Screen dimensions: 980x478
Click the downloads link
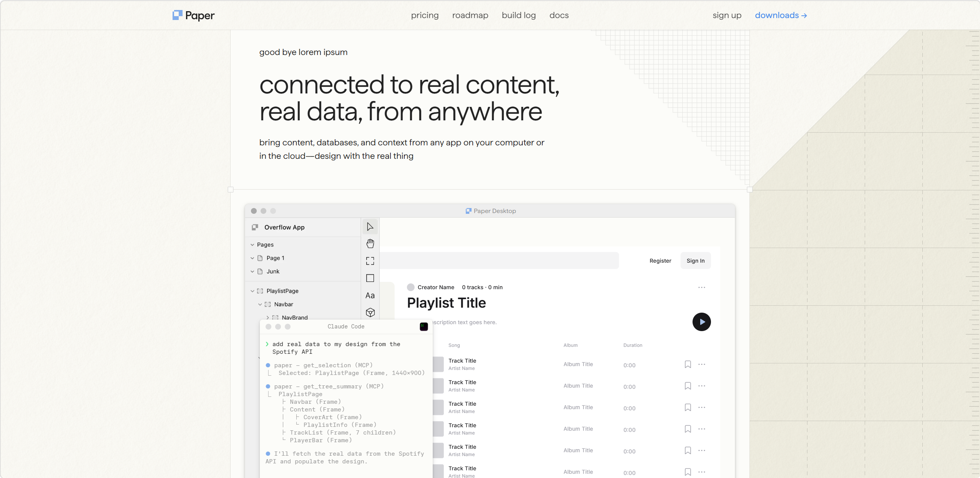(781, 15)
